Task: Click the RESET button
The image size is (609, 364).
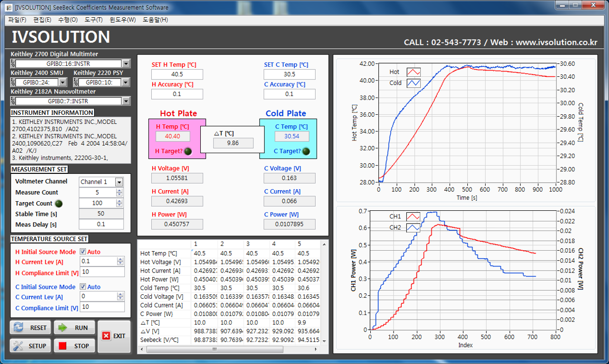Action: pyautogui.click(x=30, y=328)
